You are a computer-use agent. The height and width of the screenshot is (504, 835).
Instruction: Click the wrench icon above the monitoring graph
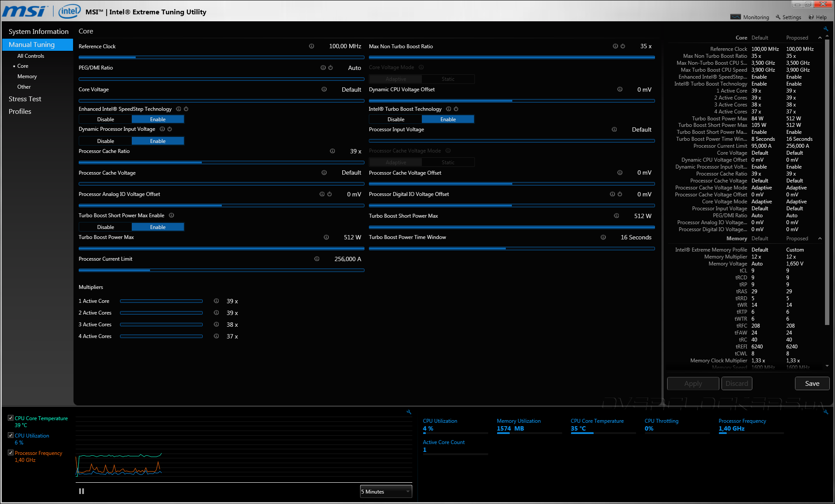pyautogui.click(x=409, y=412)
